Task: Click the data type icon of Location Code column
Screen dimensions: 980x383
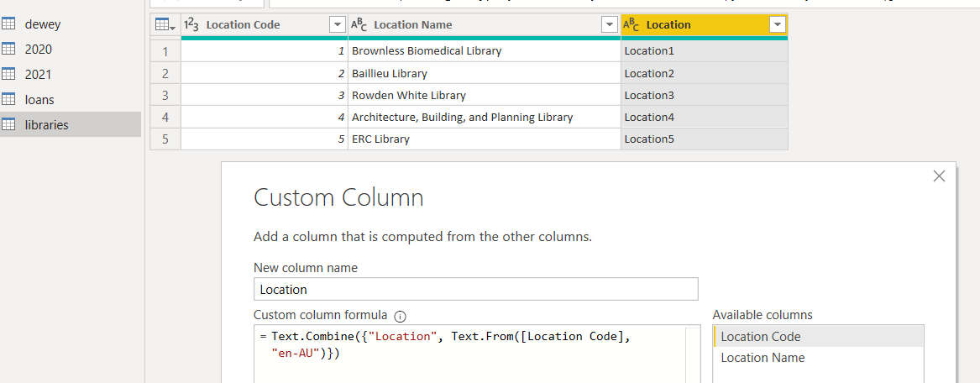Action: pyautogui.click(x=191, y=25)
